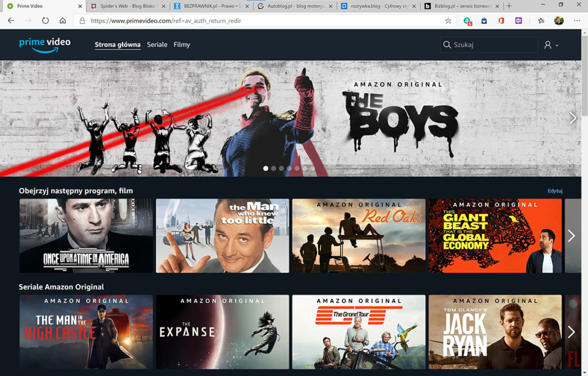Open The Grand Tour series card
The height and width of the screenshot is (376, 588).
(x=359, y=332)
